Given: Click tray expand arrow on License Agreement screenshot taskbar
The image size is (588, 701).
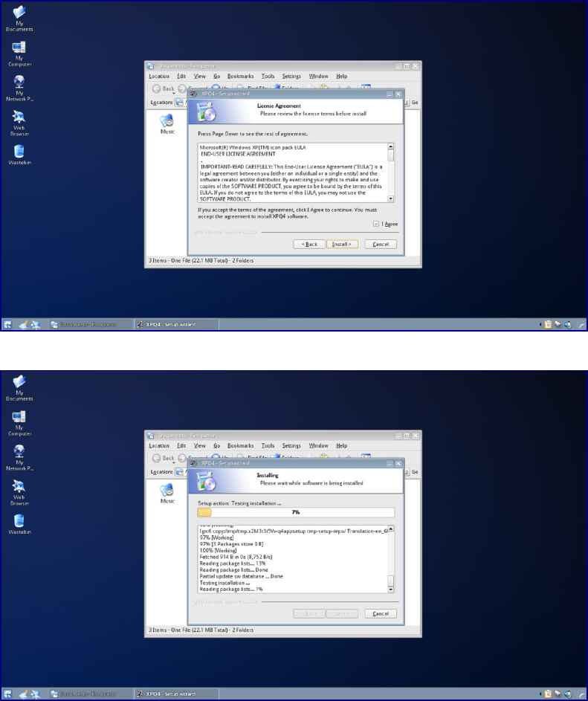Looking at the screenshot, I should point(540,325).
